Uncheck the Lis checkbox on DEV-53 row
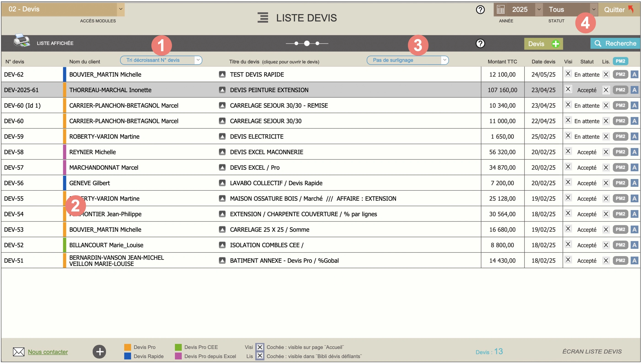This screenshot has height=364, width=643. (606, 229)
